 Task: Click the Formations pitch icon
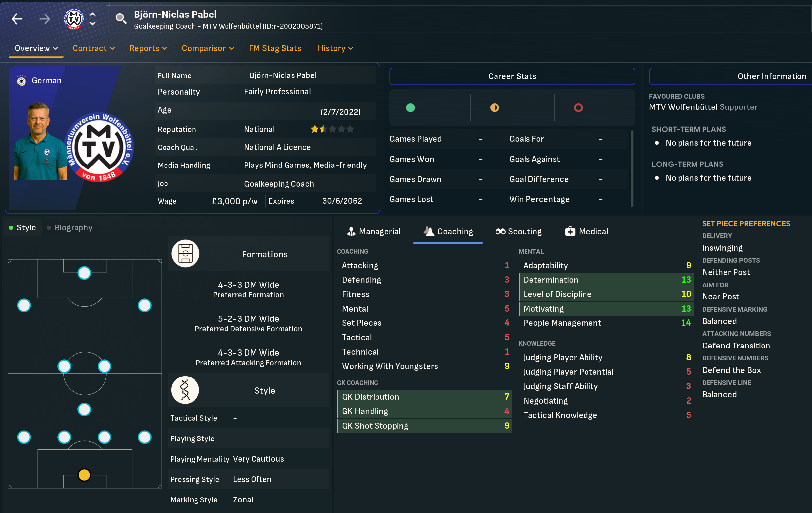click(185, 254)
